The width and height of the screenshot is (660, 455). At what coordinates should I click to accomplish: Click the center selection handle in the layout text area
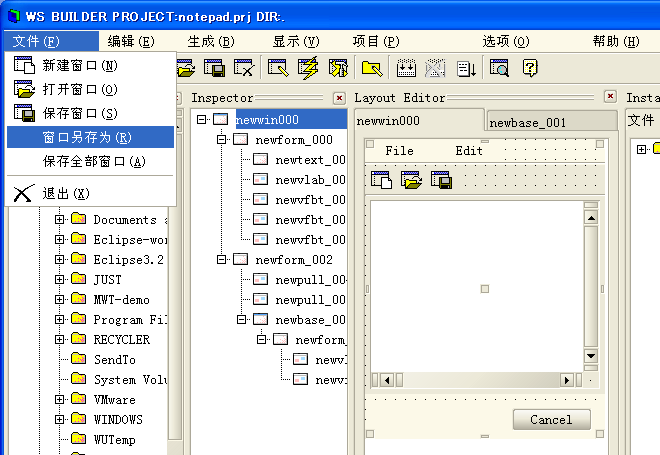[485, 289]
